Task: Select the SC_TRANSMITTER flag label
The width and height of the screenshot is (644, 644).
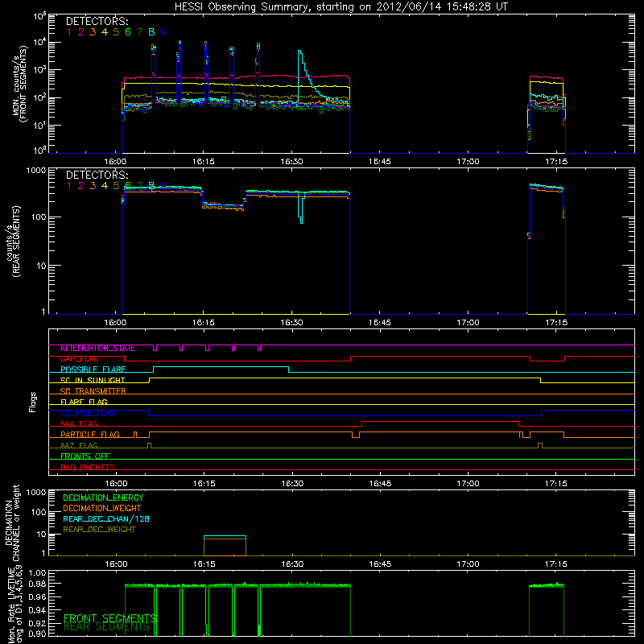Action: 93,391
